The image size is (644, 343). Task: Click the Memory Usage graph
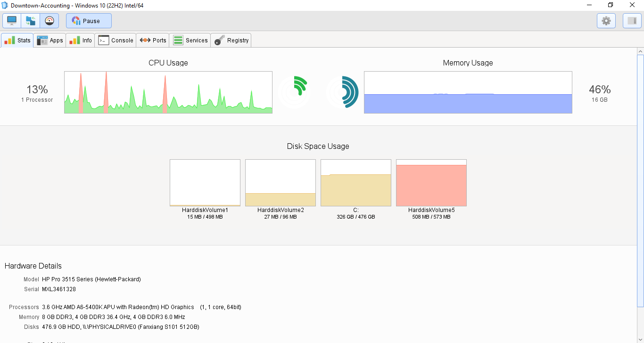pyautogui.click(x=468, y=92)
